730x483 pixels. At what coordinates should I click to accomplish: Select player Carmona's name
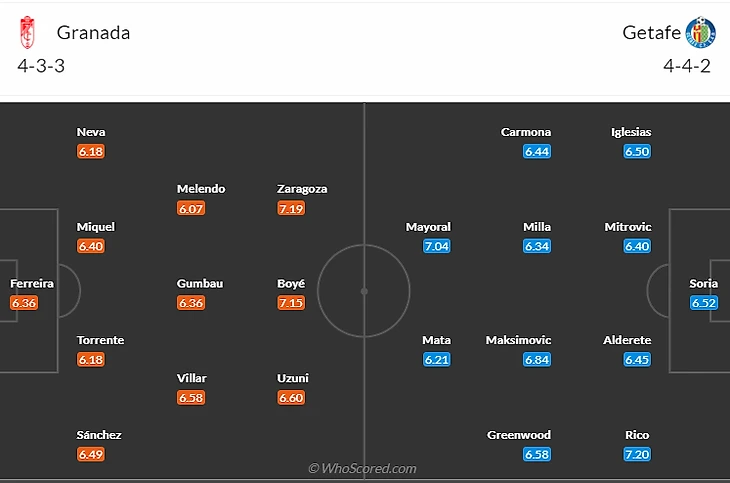(x=526, y=132)
